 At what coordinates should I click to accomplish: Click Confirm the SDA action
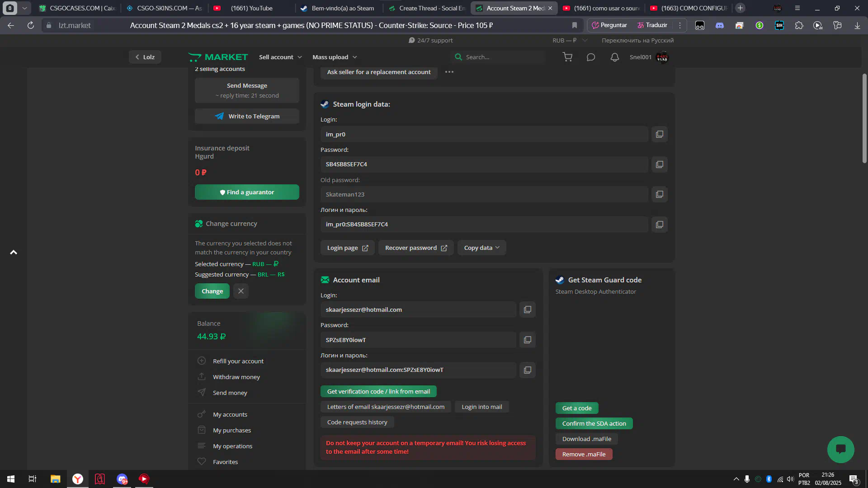click(x=594, y=423)
